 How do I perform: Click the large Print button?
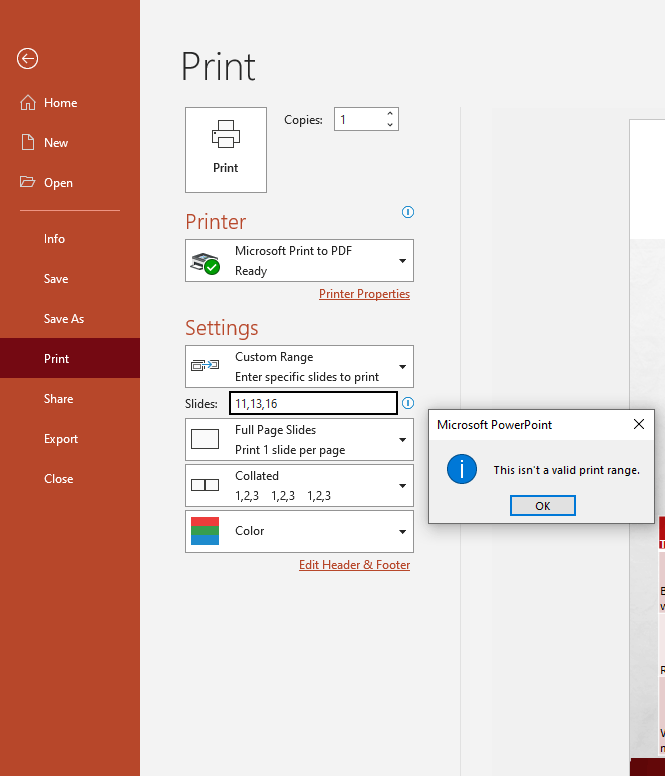coord(226,150)
